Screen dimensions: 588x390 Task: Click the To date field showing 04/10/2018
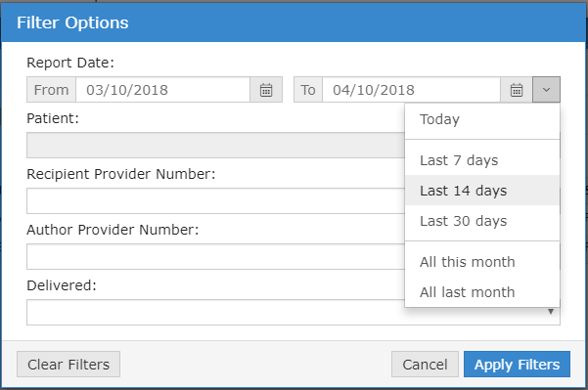click(411, 90)
